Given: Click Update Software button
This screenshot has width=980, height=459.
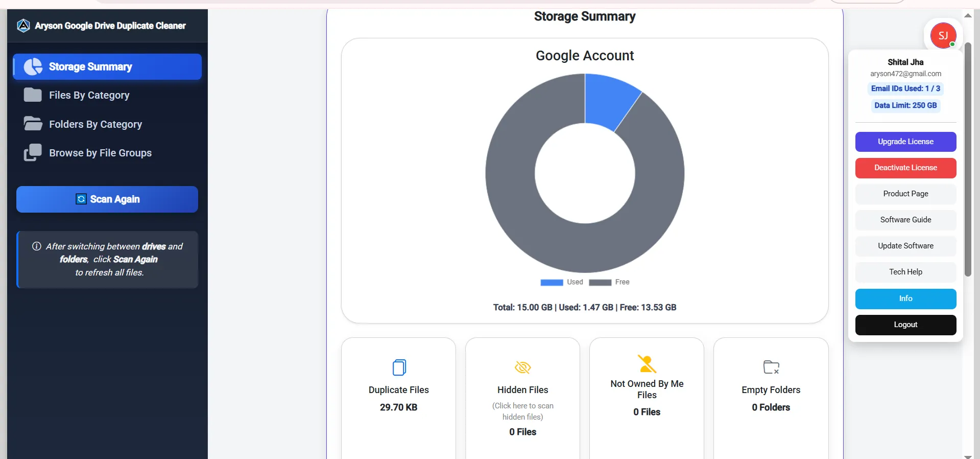Looking at the screenshot, I should point(905,246).
